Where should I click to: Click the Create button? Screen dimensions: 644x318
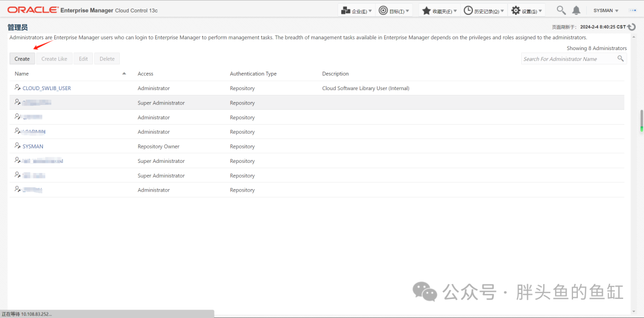point(22,58)
